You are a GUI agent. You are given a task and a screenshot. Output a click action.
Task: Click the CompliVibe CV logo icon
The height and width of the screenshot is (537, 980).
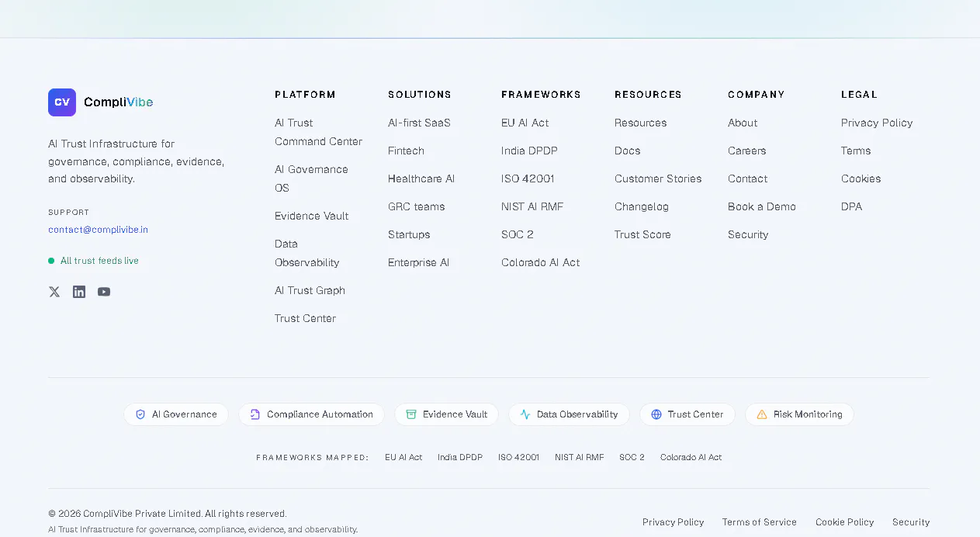pyautogui.click(x=62, y=102)
